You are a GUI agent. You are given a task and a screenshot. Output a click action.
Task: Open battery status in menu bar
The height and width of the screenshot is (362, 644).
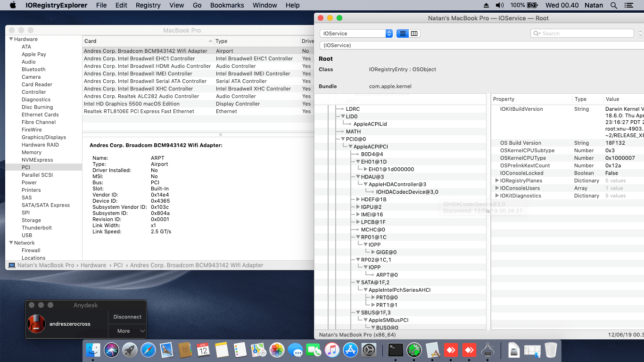click(x=524, y=5)
